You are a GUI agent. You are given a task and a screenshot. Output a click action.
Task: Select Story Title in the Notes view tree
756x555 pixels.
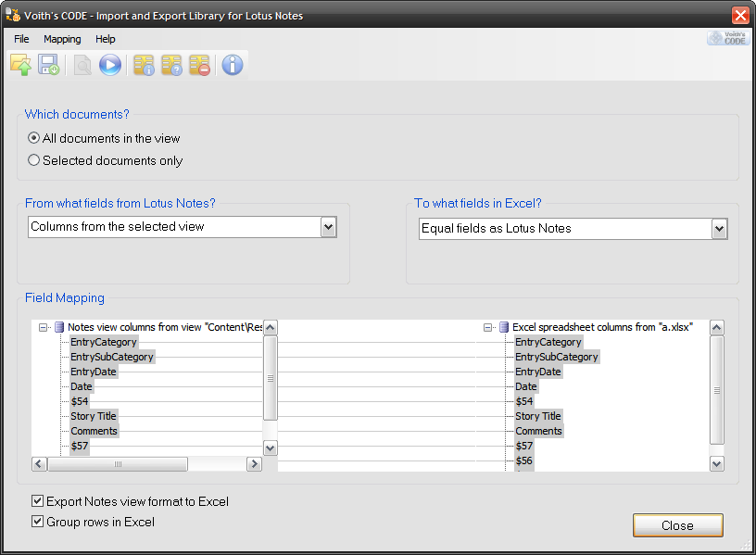coord(94,416)
